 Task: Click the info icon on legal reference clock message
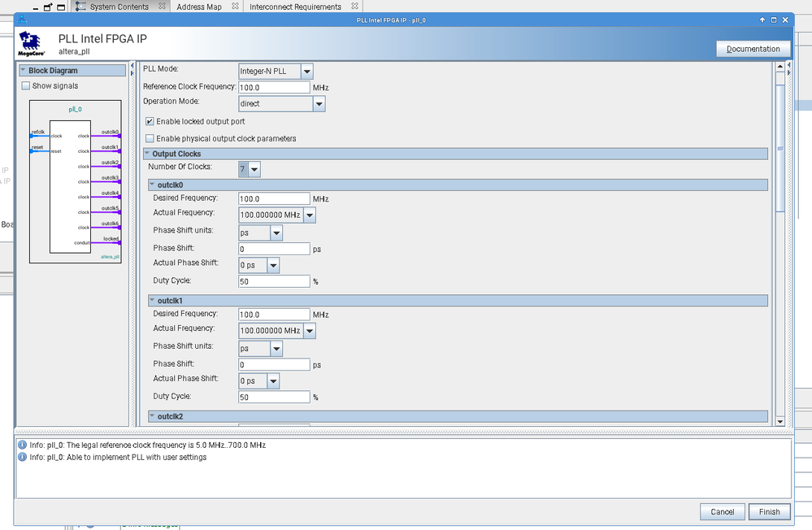22,445
